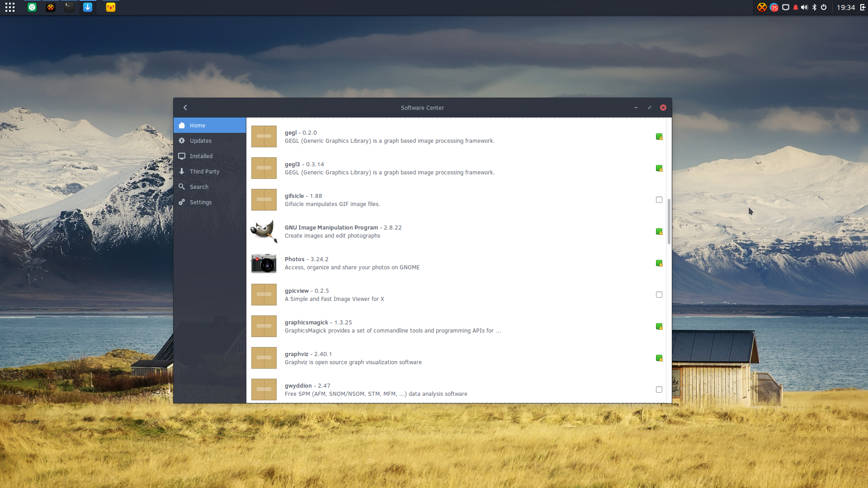Open the Third Party section
The image size is (868, 488).
tap(210, 172)
